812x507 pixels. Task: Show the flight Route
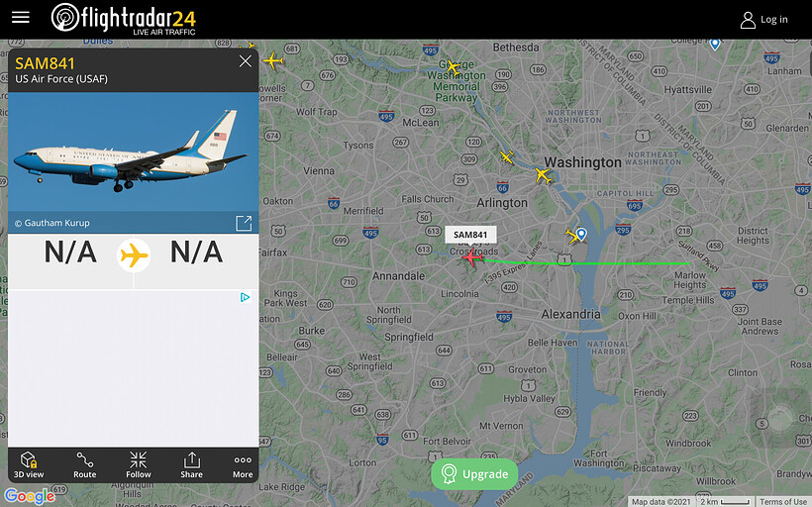pyautogui.click(x=84, y=464)
